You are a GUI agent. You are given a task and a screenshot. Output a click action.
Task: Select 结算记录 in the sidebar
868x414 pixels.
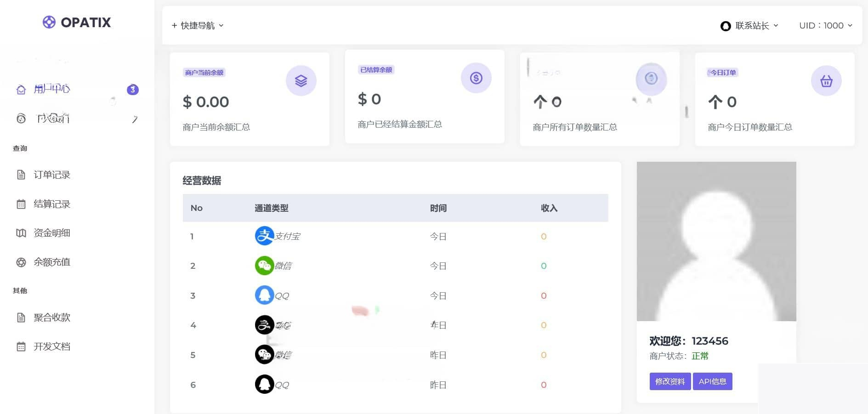[x=51, y=204]
